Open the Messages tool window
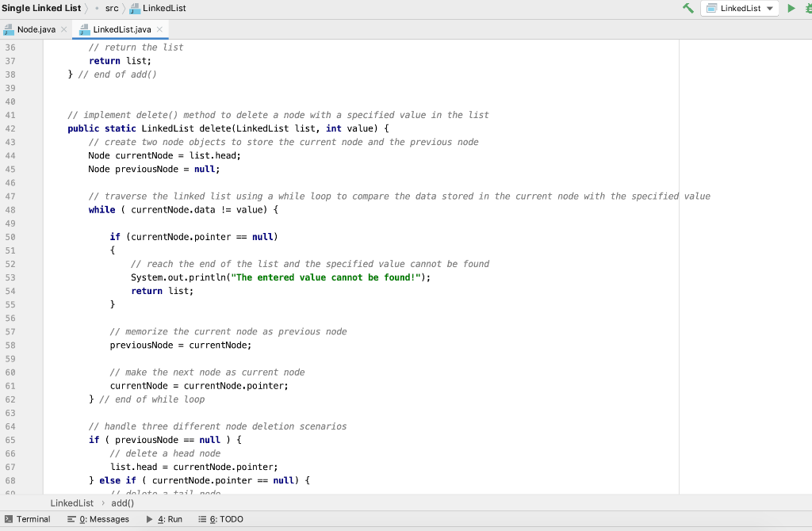812x531 pixels. 98,519
